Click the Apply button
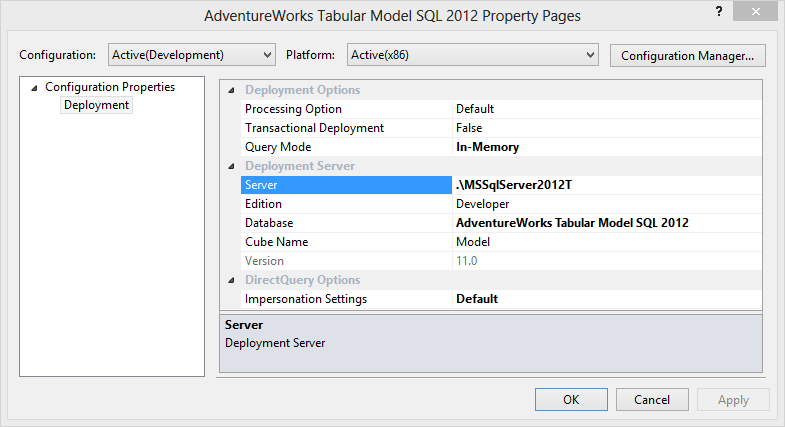The height and width of the screenshot is (427, 785). [x=733, y=399]
